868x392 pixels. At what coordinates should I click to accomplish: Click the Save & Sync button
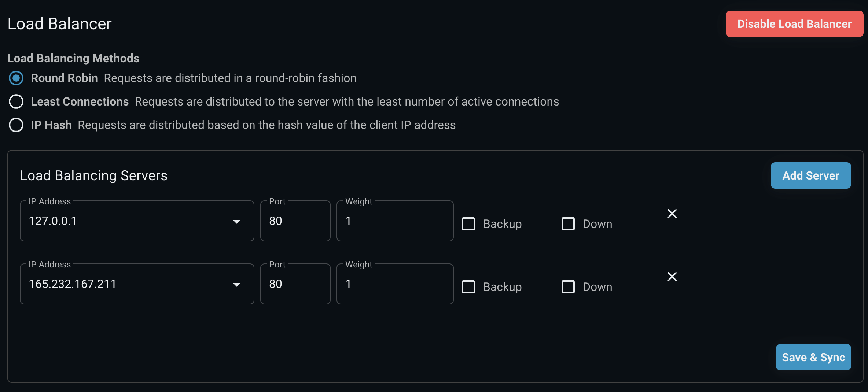pyautogui.click(x=813, y=357)
